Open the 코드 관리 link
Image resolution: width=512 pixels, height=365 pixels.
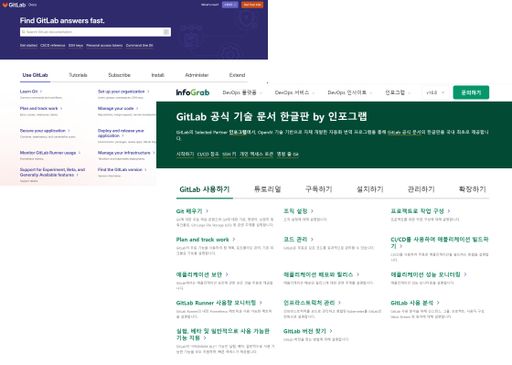pos(298,239)
